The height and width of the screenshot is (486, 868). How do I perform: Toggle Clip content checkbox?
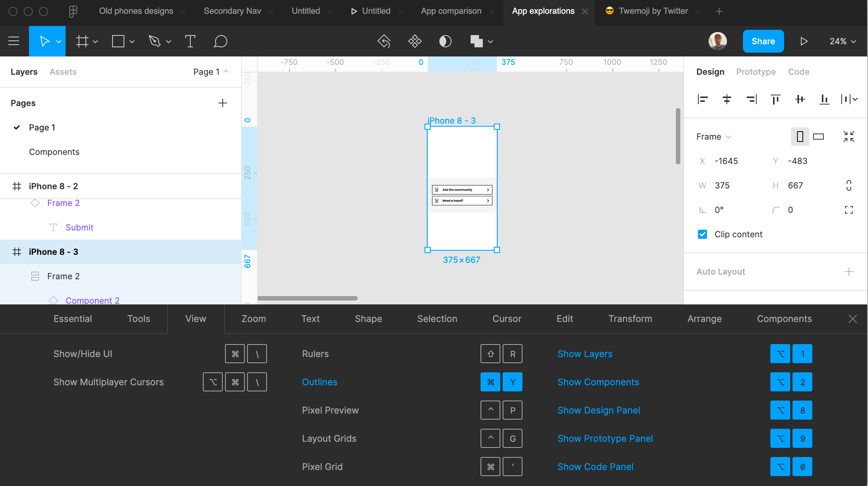(702, 234)
